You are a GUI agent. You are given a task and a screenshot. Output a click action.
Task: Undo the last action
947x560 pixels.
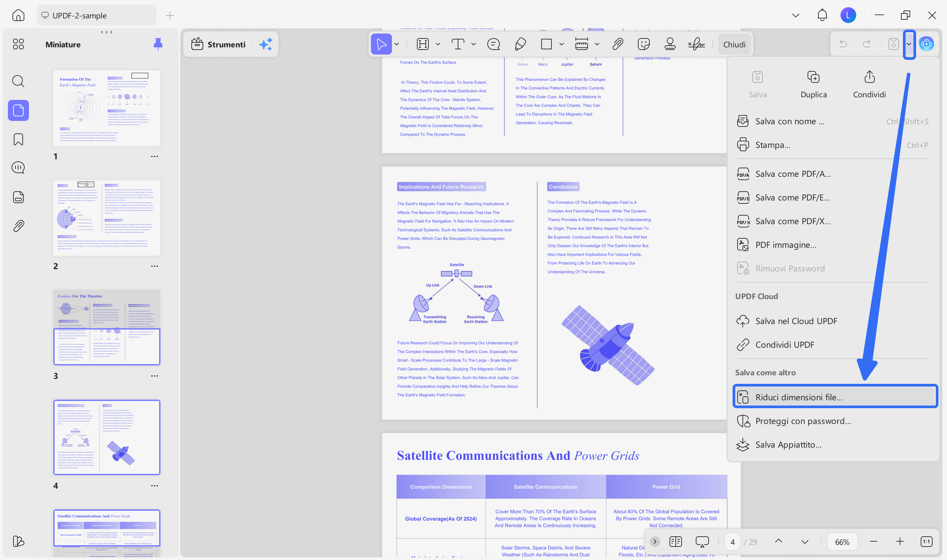(x=843, y=44)
